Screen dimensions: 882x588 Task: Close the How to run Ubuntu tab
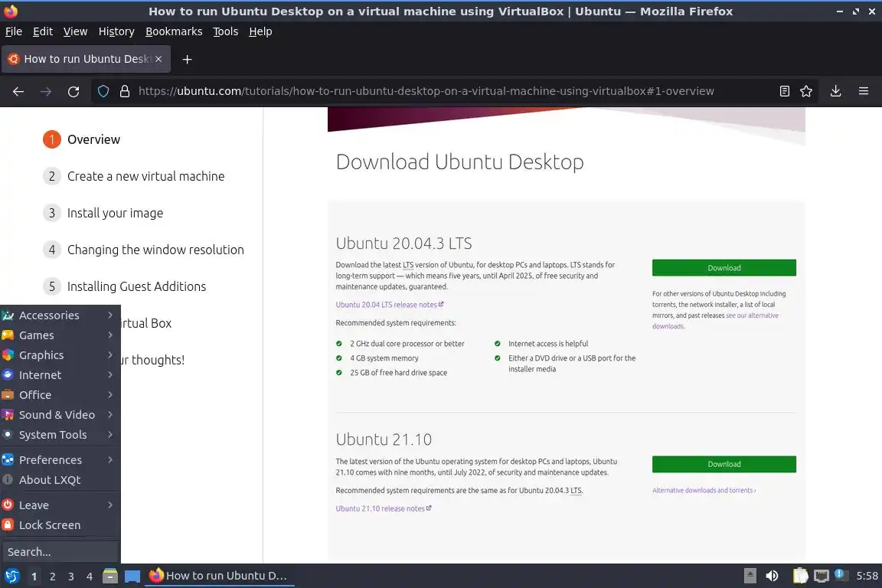click(x=158, y=59)
